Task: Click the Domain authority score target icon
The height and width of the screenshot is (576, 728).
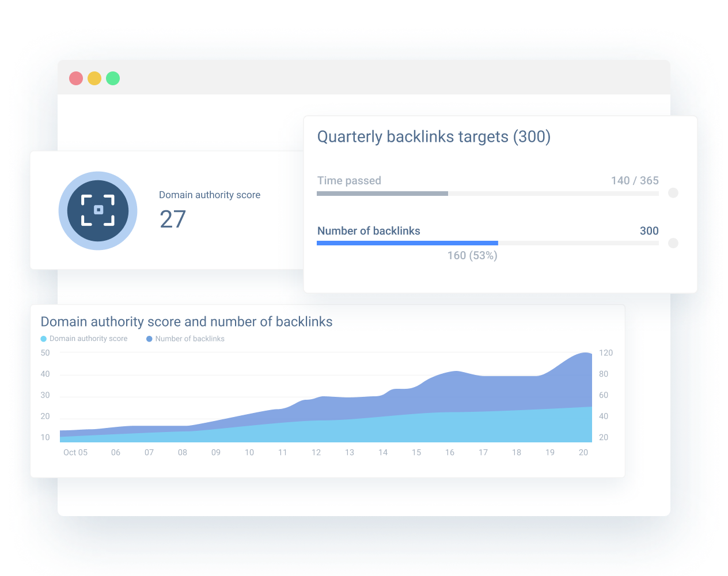Action: pyautogui.click(x=98, y=211)
